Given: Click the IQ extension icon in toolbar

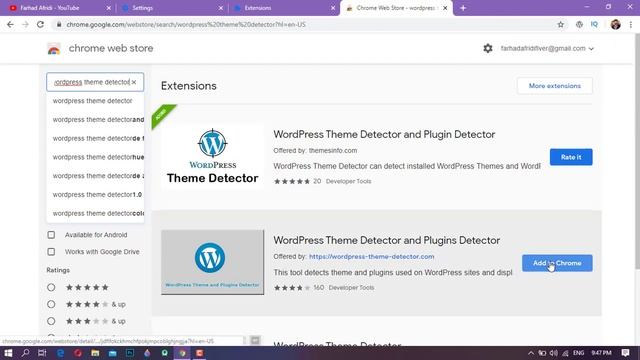Looking at the screenshot, I should click(x=594, y=24).
